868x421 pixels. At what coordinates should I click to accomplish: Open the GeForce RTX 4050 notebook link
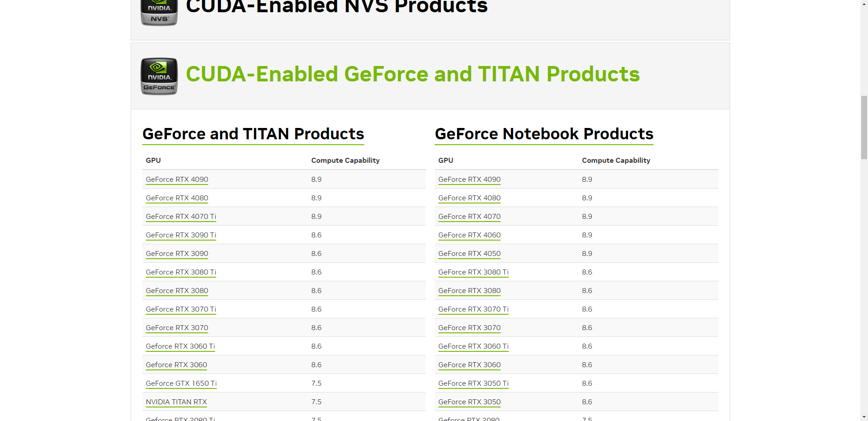tap(469, 253)
